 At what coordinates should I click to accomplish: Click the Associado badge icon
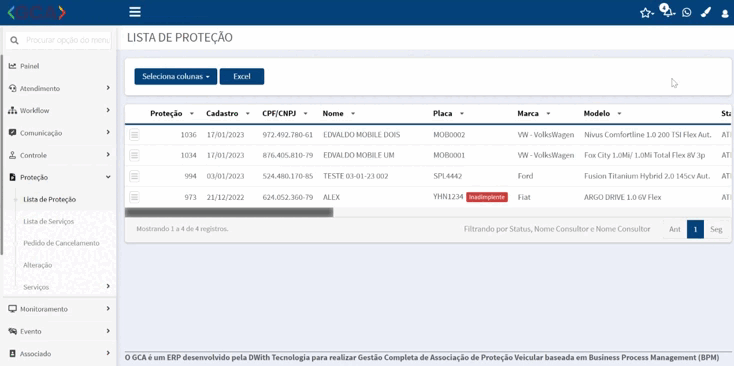(13, 353)
